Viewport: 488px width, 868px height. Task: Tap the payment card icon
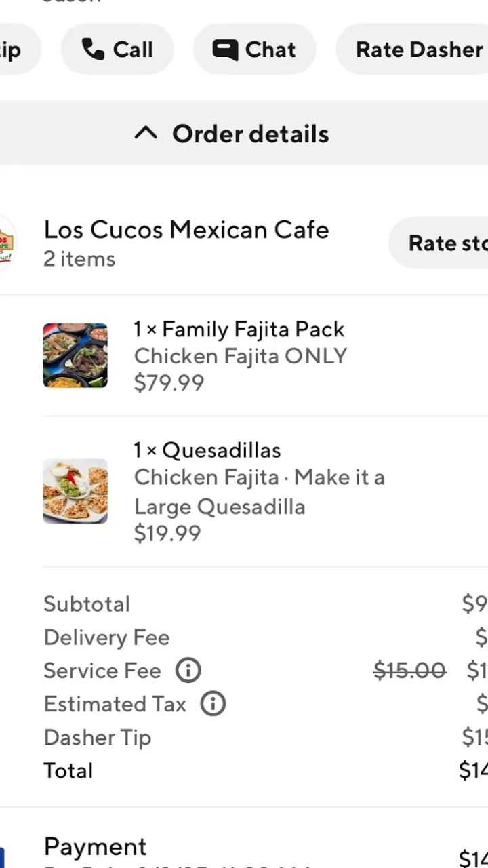pos(2,858)
